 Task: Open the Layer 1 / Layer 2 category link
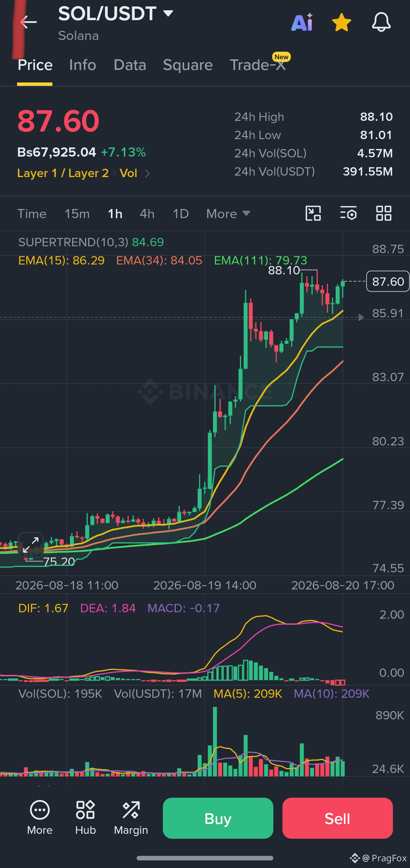click(63, 173)
